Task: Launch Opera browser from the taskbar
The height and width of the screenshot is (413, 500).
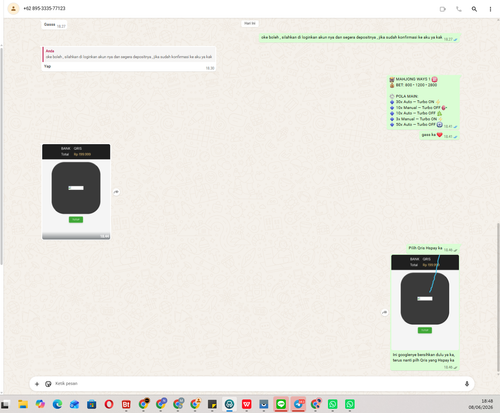Action: coord(109,404)
